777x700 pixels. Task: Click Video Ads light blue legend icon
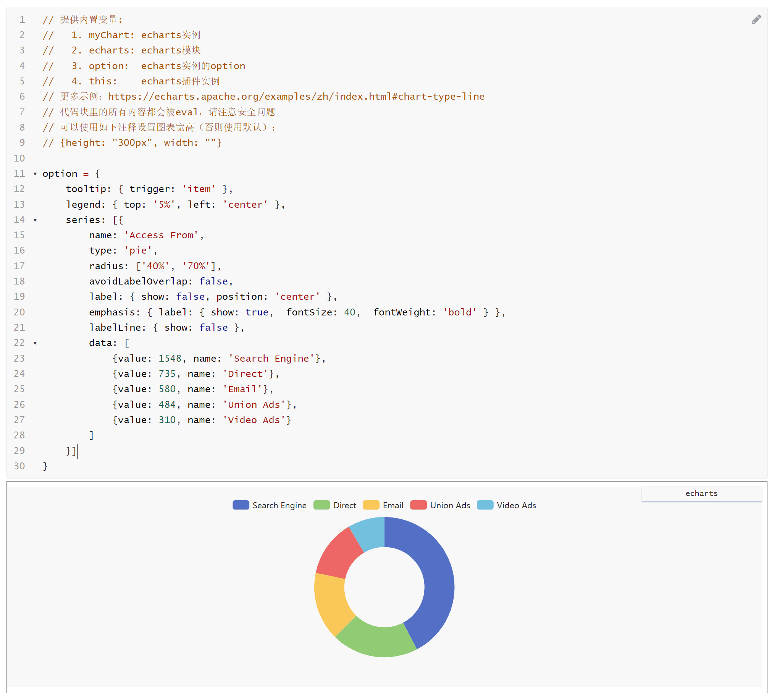pos(485,505)
